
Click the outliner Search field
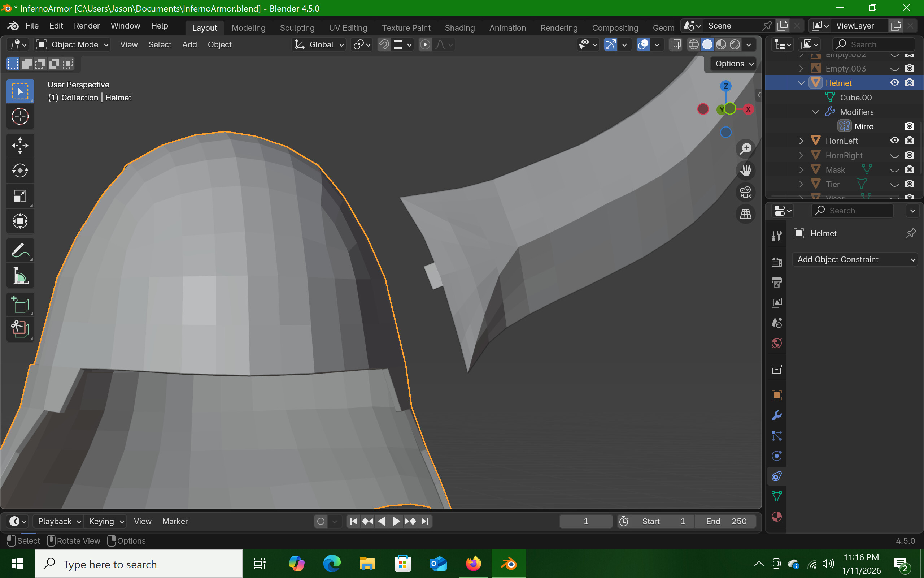[x=873, y=45]
